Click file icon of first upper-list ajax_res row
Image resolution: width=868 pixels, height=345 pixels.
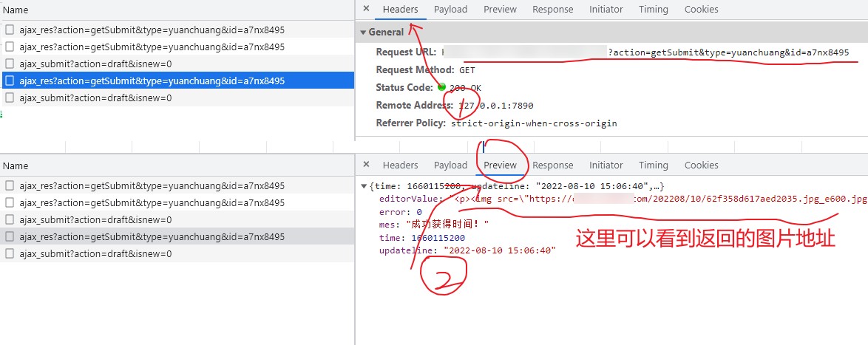[x=10, y=30]
